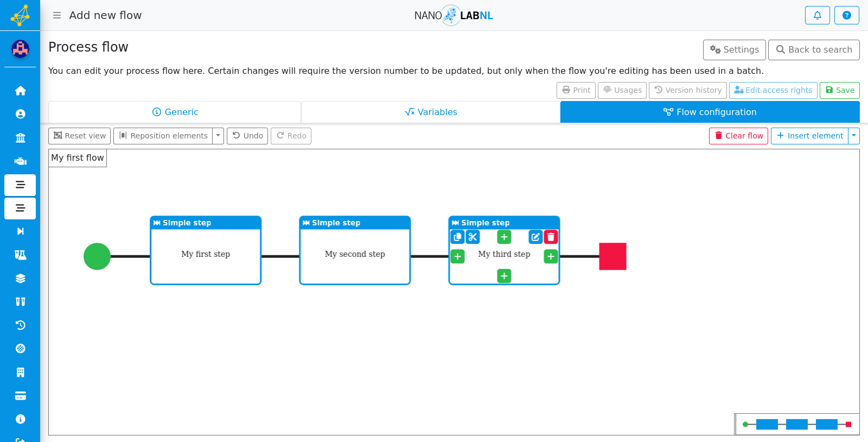
Task: Click the flow minimap overview thumbnail
Action: tap(797, 424)
